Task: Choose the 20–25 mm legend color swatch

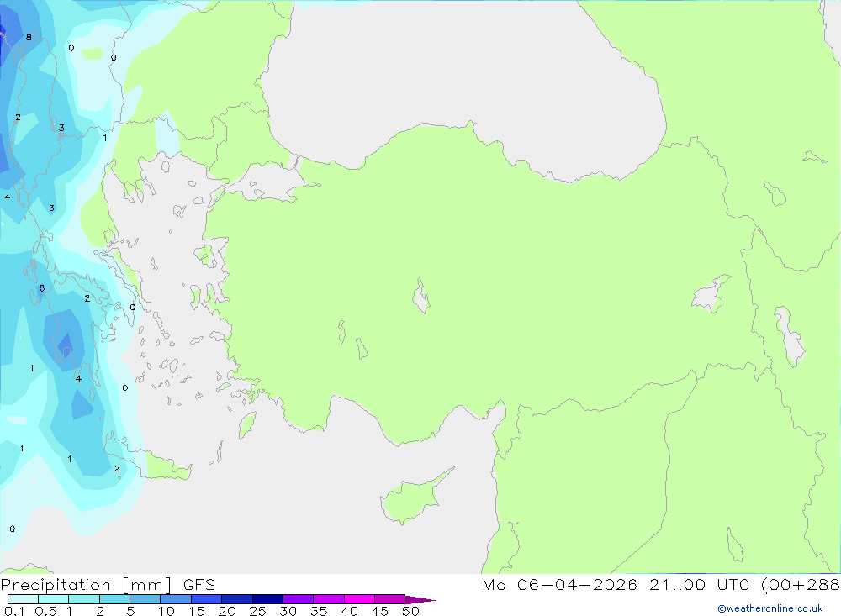Action: 237,599
